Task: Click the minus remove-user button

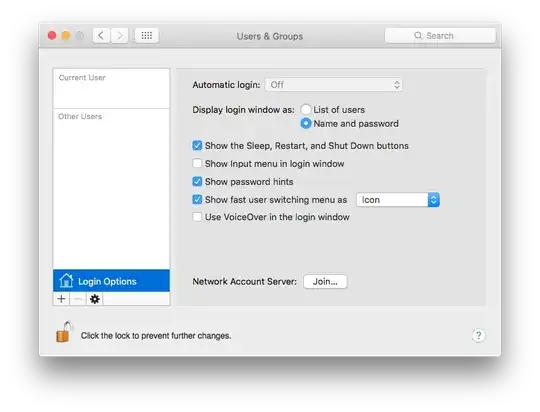Action: pos(78,299)
